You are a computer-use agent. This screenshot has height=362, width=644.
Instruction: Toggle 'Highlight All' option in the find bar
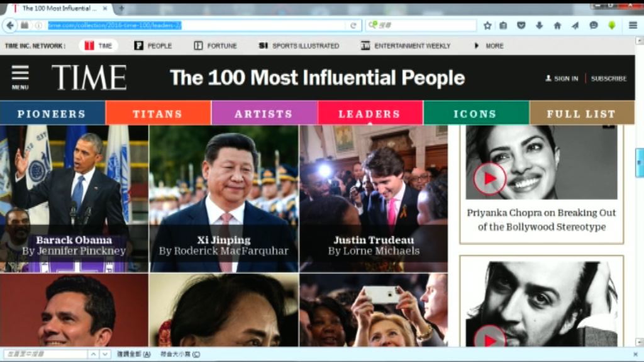(x=133, y=354)
